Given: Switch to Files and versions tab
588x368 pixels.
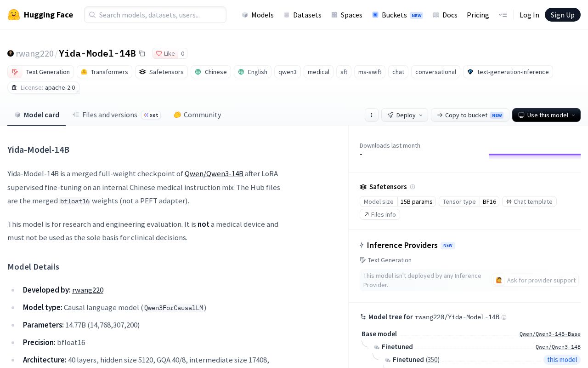Looking at the screenshot, I should pos(116,115).
